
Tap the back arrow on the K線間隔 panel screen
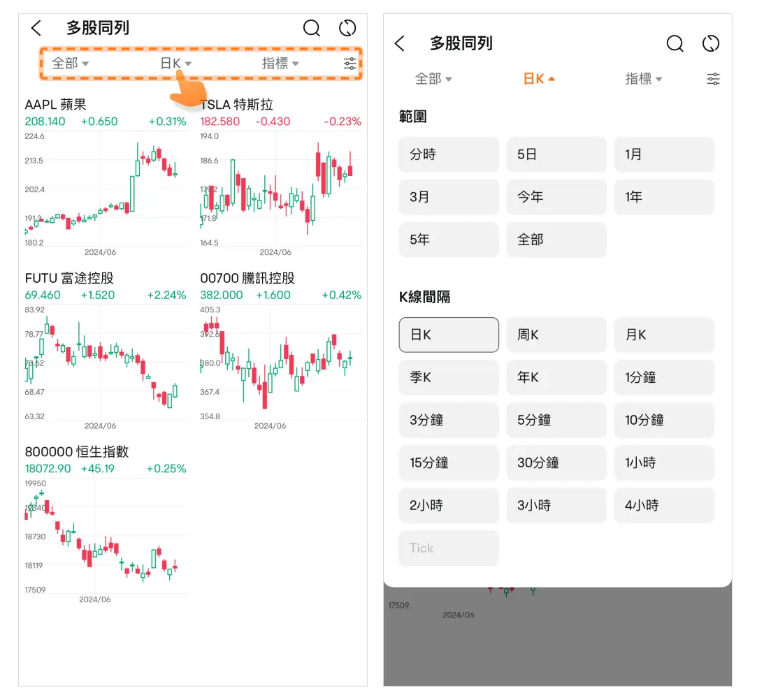click(x=400, y=43)
